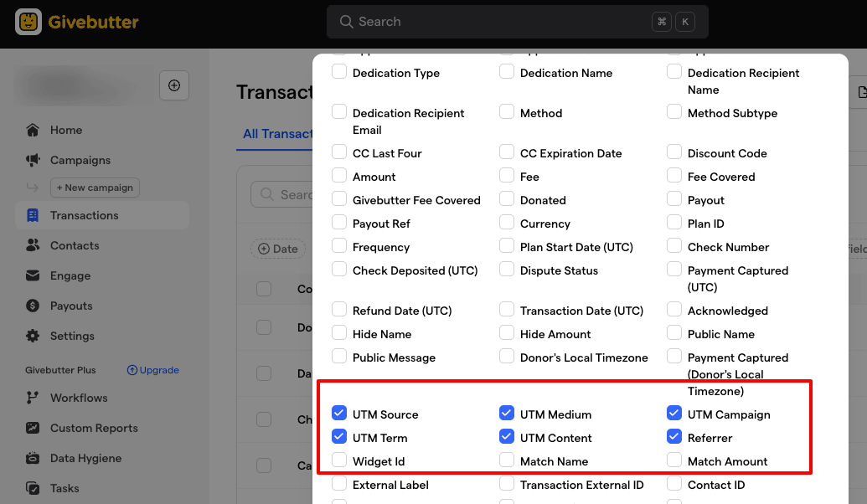This screenshot has height=504, width=867.
Task: Click the Contacts people icon
Action: [33, 245]
